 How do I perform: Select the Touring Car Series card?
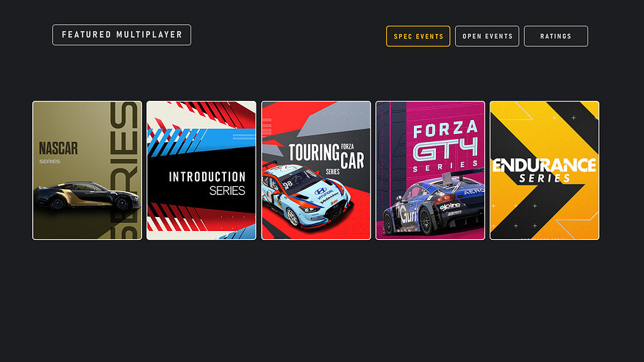pos(316,171)
